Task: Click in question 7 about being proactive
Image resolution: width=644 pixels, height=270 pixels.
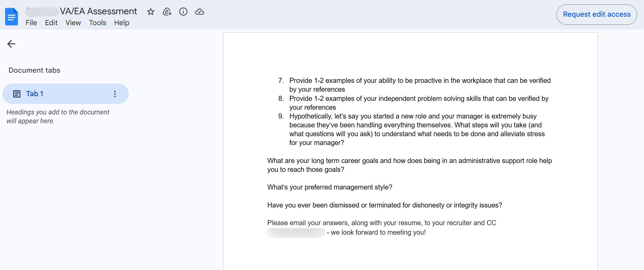Action: pyautogui.click(x=420, y=81)
